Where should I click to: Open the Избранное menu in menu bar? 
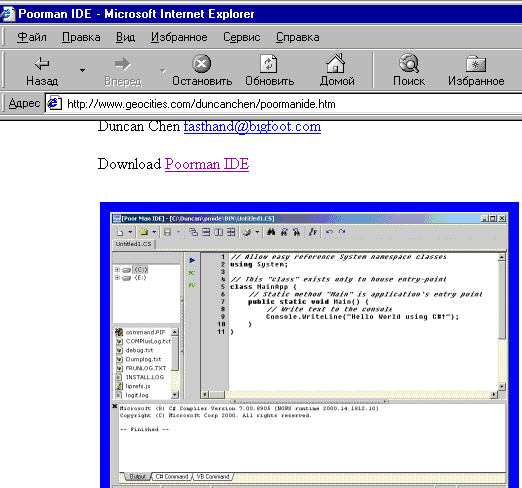(x=179, y=37)
